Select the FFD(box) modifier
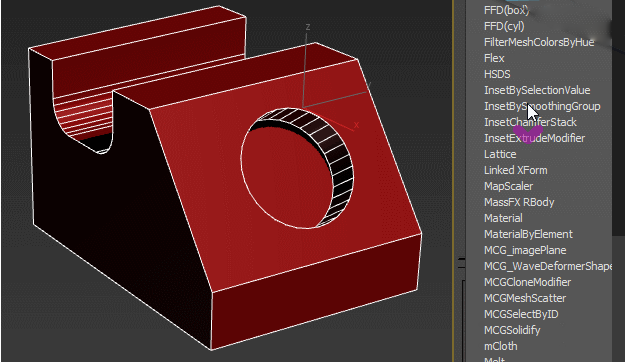The width and height of the screenshot is (625, 362). 507,10
